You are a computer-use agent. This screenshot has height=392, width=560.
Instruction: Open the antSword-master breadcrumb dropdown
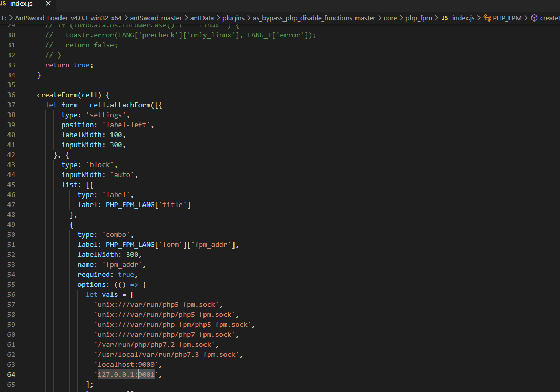[x=152, y=18]
